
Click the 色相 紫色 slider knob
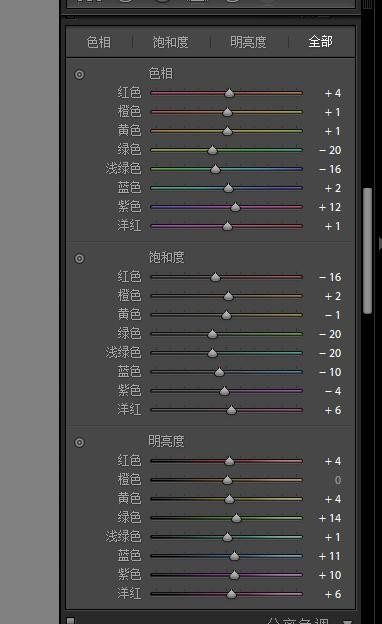click(236, 207)
